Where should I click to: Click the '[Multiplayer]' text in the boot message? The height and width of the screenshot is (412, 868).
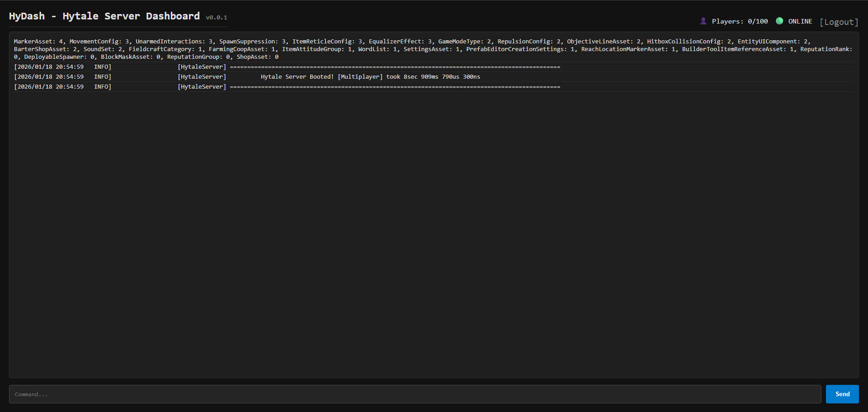coord(360,77)
